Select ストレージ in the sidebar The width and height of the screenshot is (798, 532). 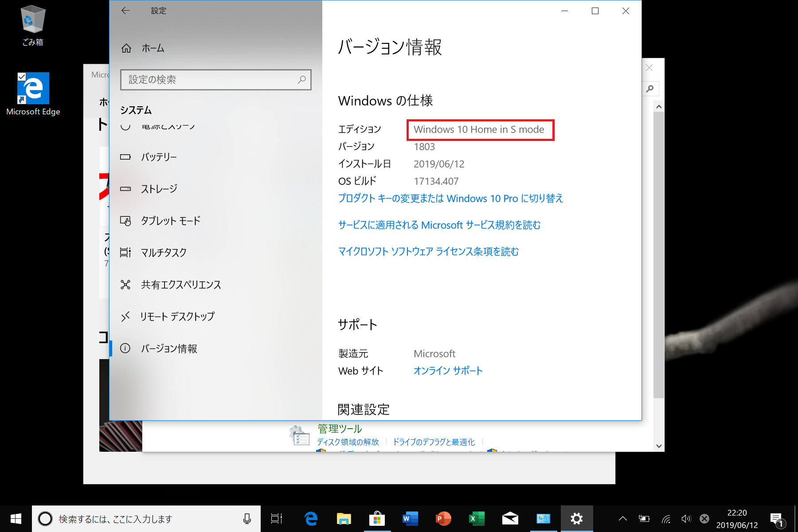click(159, 189)
